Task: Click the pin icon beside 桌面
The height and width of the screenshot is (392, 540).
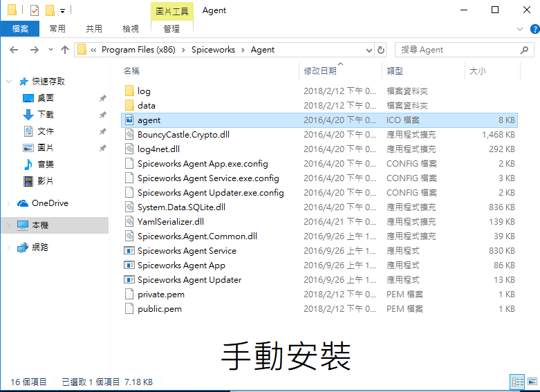Action: [102, 98]
